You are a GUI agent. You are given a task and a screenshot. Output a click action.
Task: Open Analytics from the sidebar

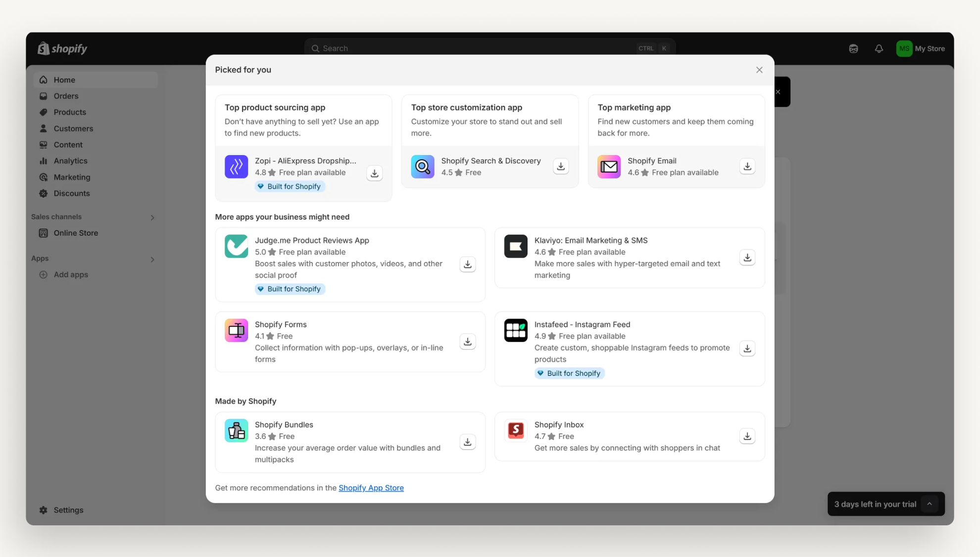click(70, 160)
